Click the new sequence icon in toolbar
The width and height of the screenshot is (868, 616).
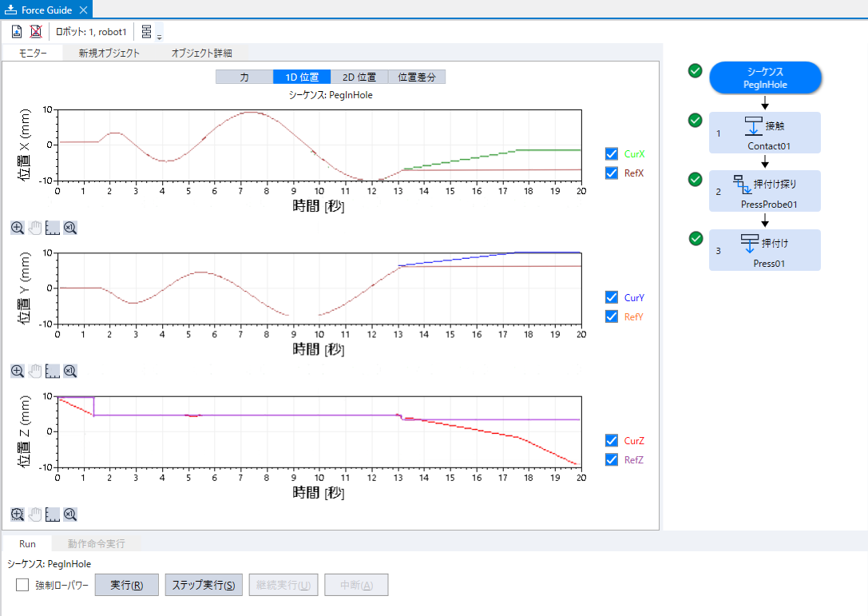(x=17, y=32)
